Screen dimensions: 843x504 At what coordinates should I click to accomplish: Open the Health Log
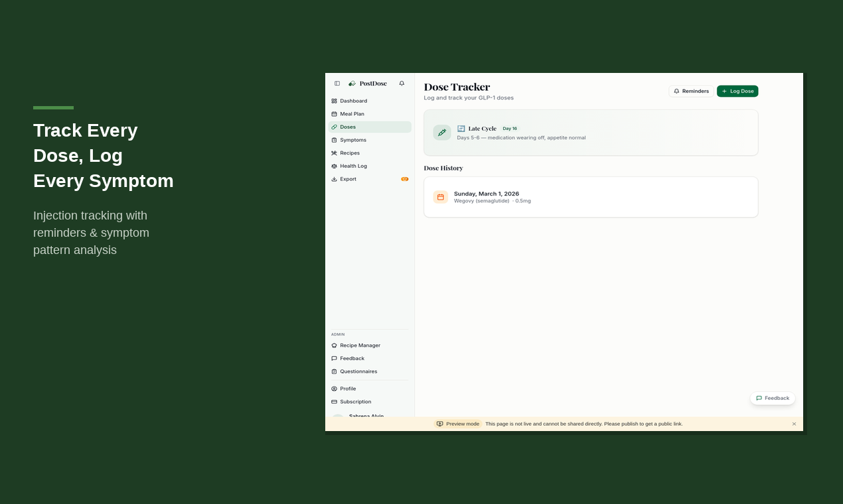pos(370,166)
